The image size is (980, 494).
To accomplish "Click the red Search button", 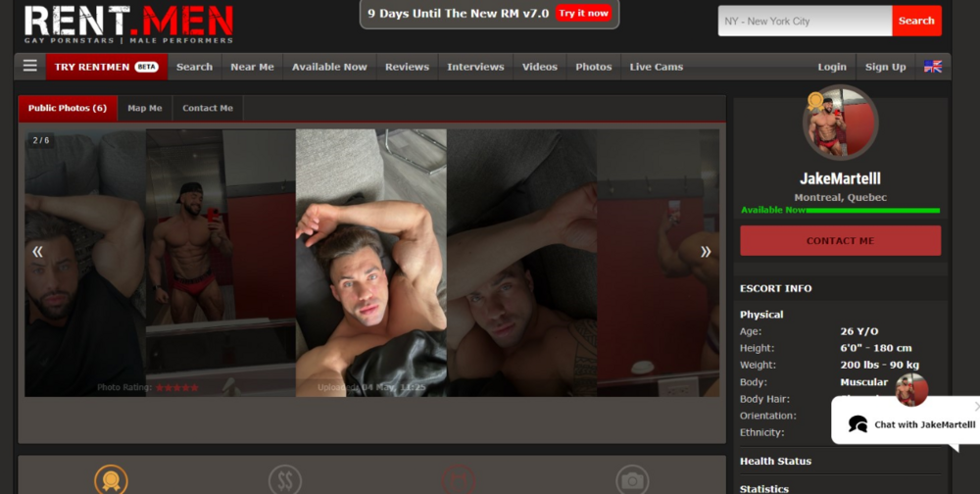I will [916, 21].
